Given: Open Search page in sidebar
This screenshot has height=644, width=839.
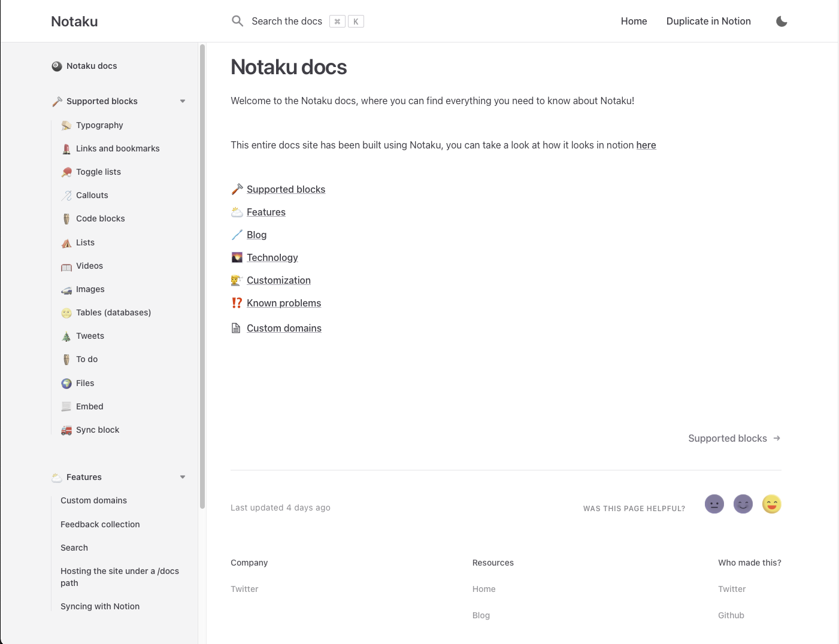Looking at the screenshot, I should click(74, 548).
